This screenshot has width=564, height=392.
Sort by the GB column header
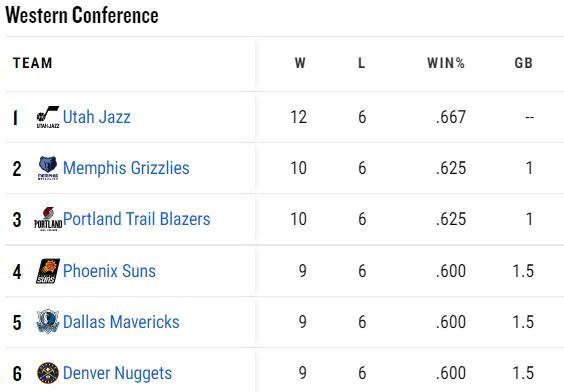click(x=524, y=63)
